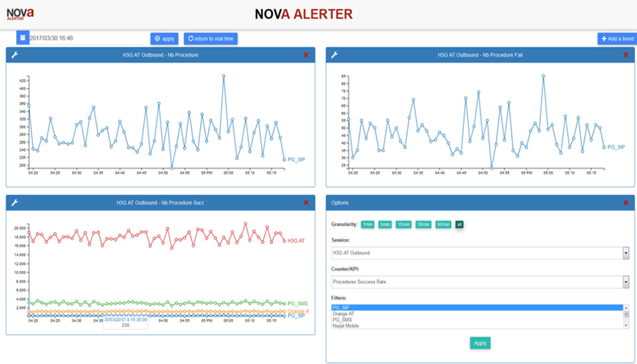Click the H3G AT Outbound - Nb Procedure title

coord(160,55)
